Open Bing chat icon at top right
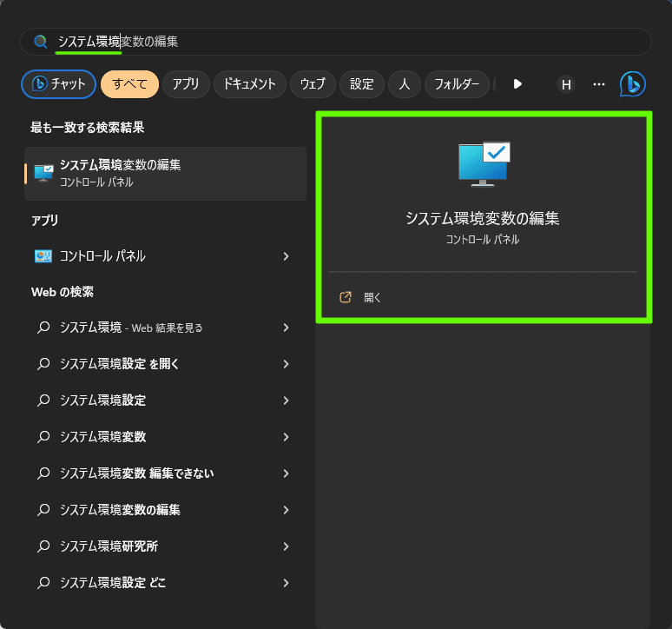 [633, 84]
